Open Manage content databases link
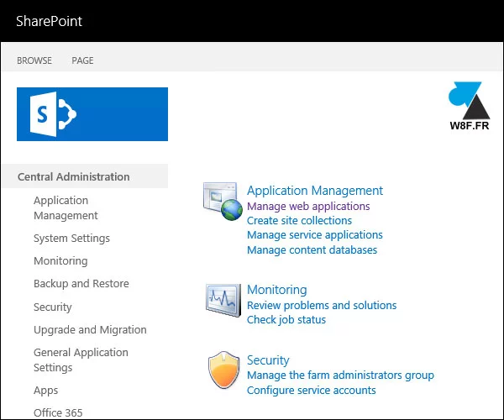Image resolution: width=504 pixels, height=420 pixels. point(312,249)
